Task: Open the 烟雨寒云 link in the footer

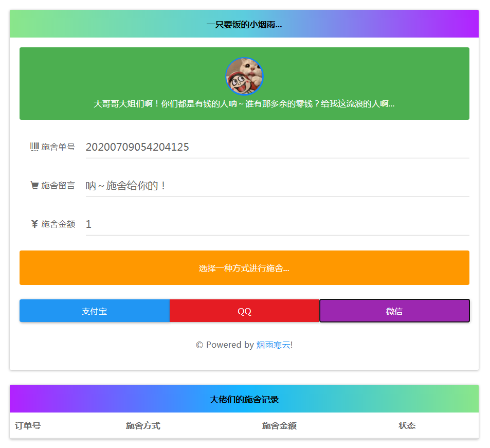Action: point(273,345)
